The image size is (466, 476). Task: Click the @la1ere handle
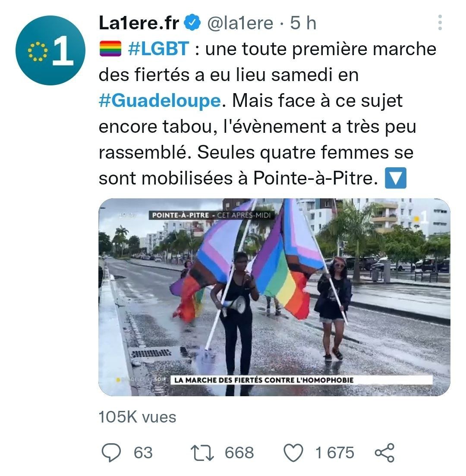(240, 23)
